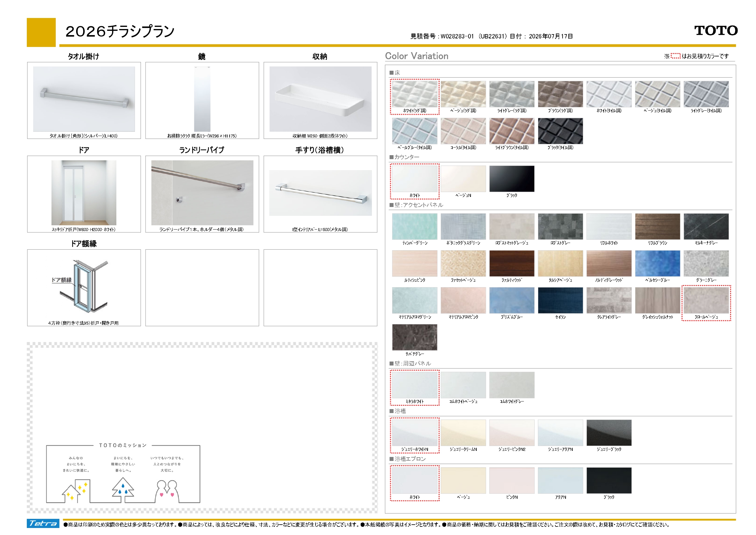Select the ブラック bathtub apron swatch

pos(609,481)
